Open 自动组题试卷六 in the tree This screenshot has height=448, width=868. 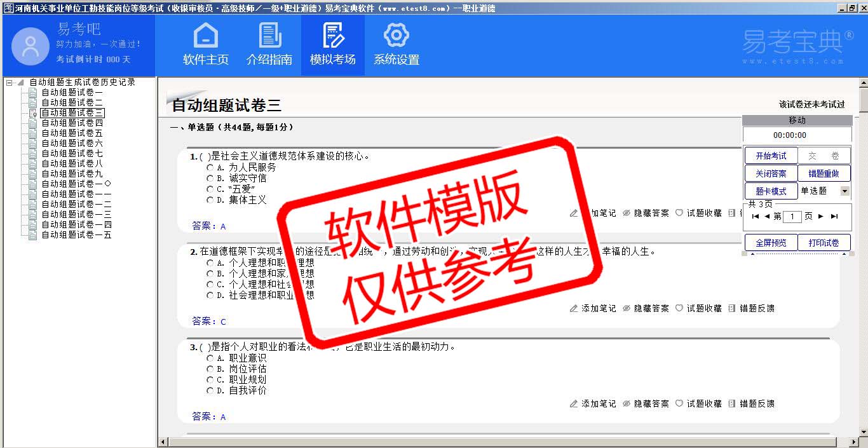tap(72, 144)
